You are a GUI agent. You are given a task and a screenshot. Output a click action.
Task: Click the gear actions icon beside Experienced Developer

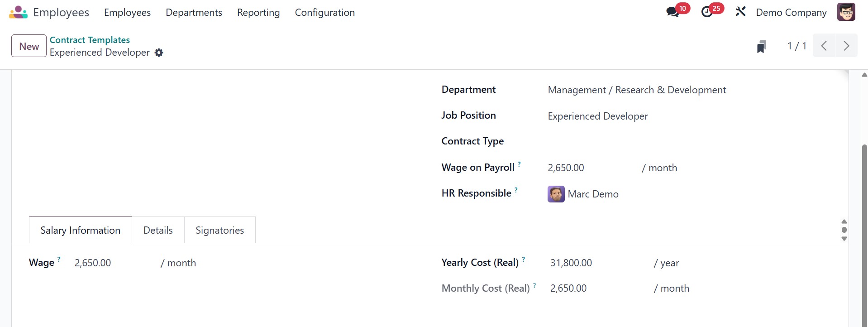(159, 53)
